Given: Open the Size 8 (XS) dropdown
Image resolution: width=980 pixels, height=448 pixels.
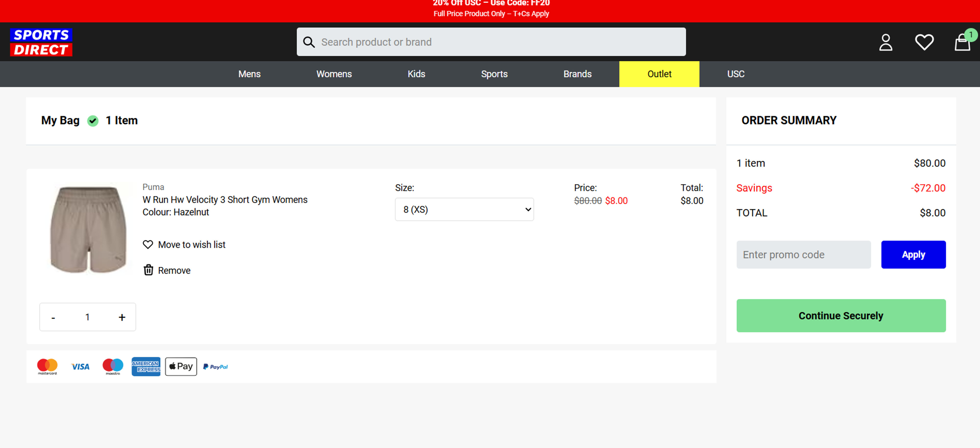Looking at the screenshot, I should 464,209.
